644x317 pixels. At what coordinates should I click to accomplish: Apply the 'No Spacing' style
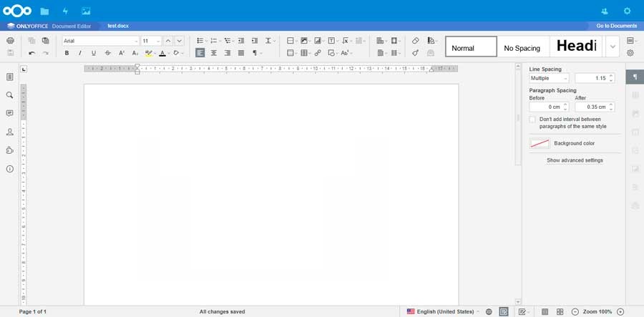(522, 48)
